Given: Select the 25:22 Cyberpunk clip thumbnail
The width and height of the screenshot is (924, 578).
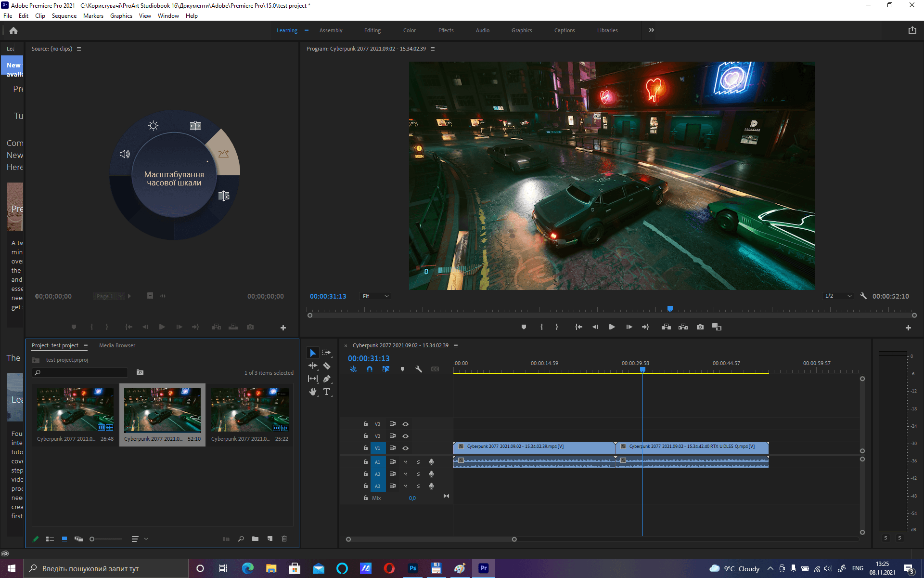Looking at the screenshot, I should coord(249,410).
